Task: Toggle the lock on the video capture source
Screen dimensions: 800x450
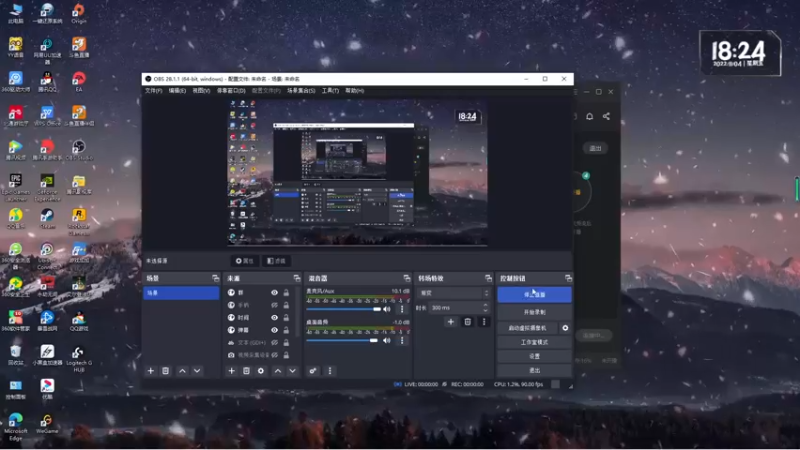Action: pos(286,355)
